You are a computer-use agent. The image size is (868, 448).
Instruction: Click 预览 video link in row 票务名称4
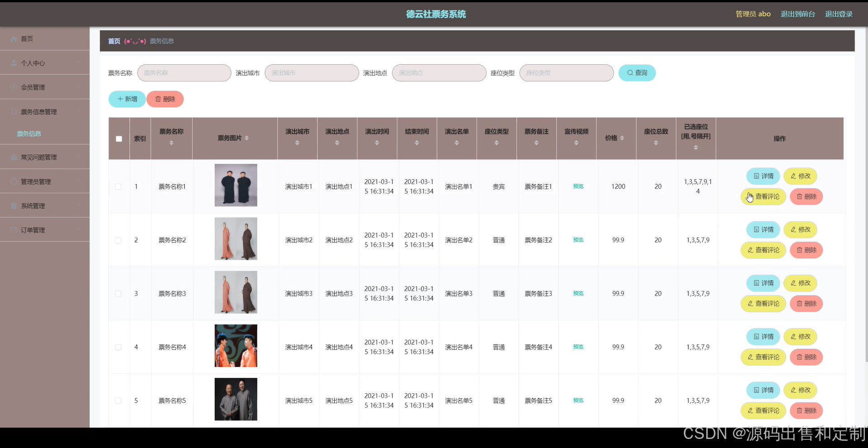(x=578, y=347)
